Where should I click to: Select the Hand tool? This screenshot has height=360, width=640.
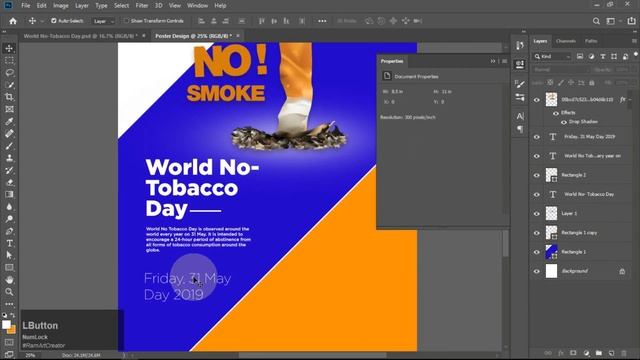(x=9, y=280)
